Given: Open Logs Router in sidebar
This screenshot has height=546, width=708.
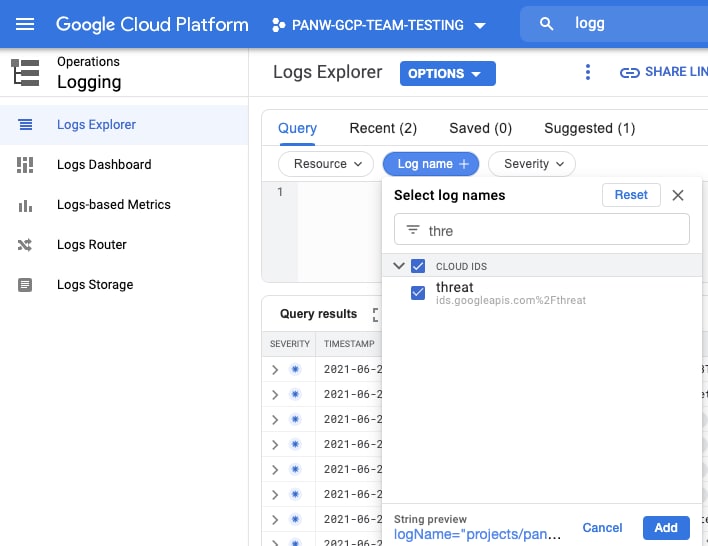Looking at the screenshot, I should [92, 245].
